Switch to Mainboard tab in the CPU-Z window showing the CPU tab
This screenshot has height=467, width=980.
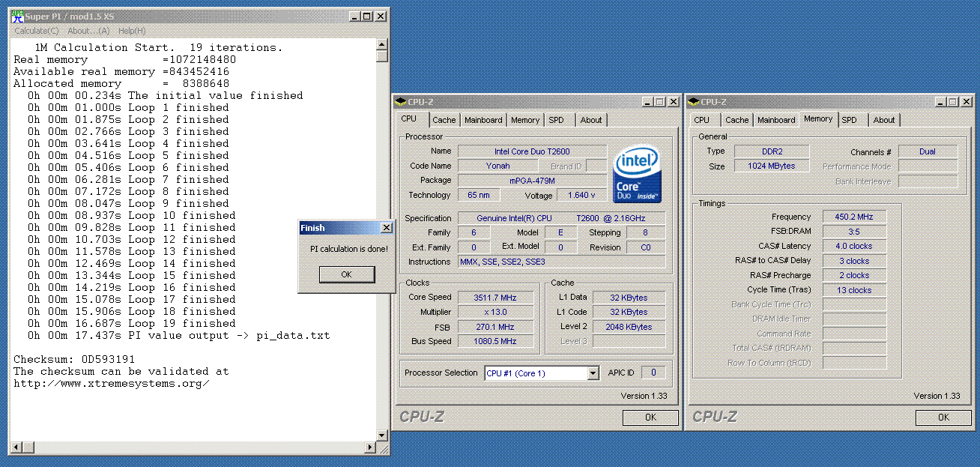[x=483, y=120]
